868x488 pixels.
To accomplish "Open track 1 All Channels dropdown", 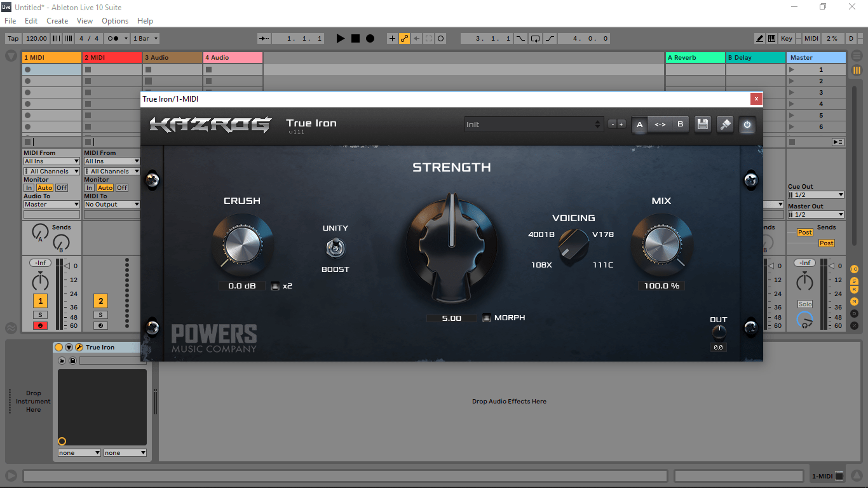I will point(51,172).
